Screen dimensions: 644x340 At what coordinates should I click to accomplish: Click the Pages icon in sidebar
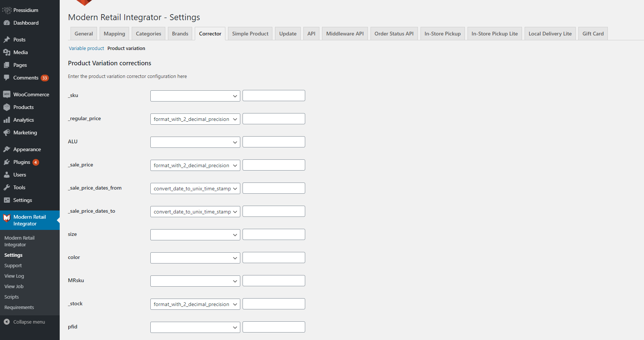(x=7, y=65)
